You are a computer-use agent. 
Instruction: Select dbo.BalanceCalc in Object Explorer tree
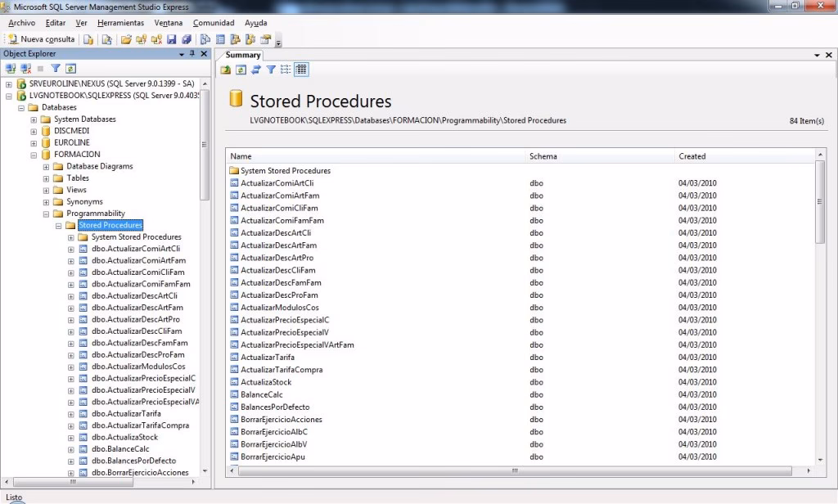coord(120,449)
